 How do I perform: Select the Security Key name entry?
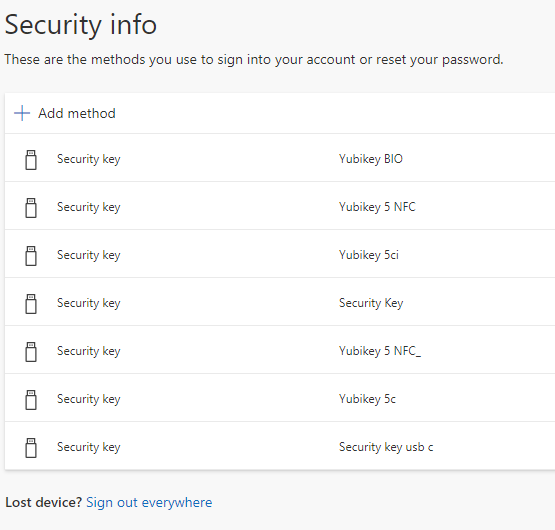pyautogui.click(x=371, y=303)
